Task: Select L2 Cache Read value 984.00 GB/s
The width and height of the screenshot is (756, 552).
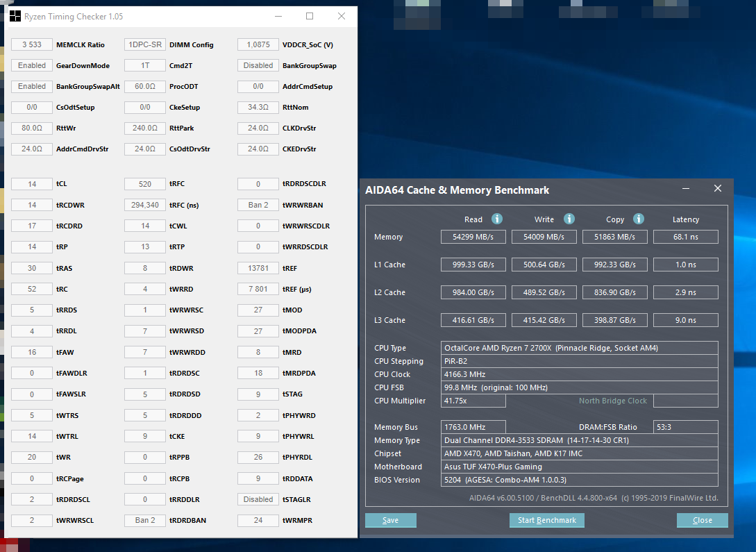Action: (473, 292)
